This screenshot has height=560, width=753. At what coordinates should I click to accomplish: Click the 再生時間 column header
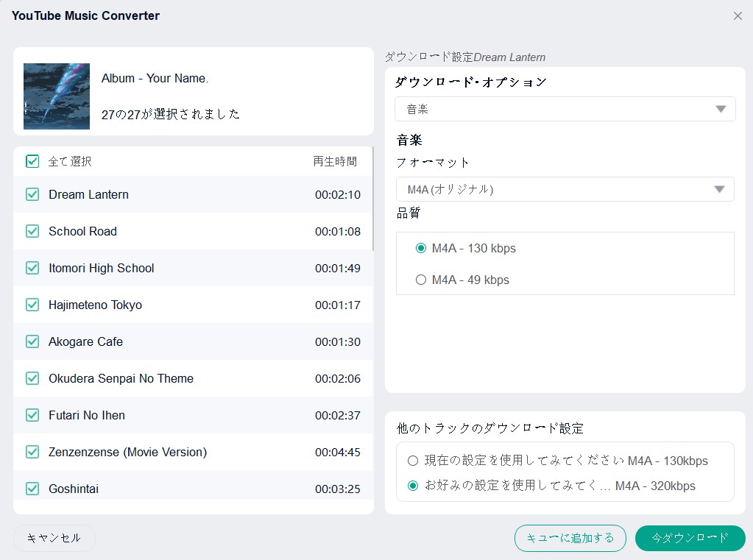point(335,161)
